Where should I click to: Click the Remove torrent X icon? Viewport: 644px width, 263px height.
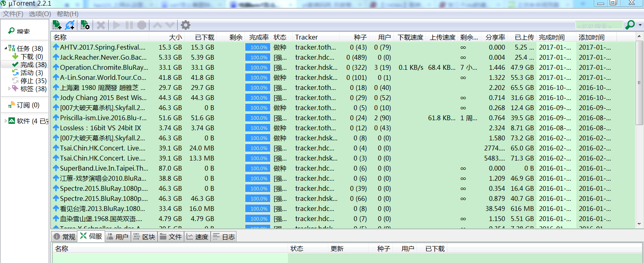click(101, 25)
